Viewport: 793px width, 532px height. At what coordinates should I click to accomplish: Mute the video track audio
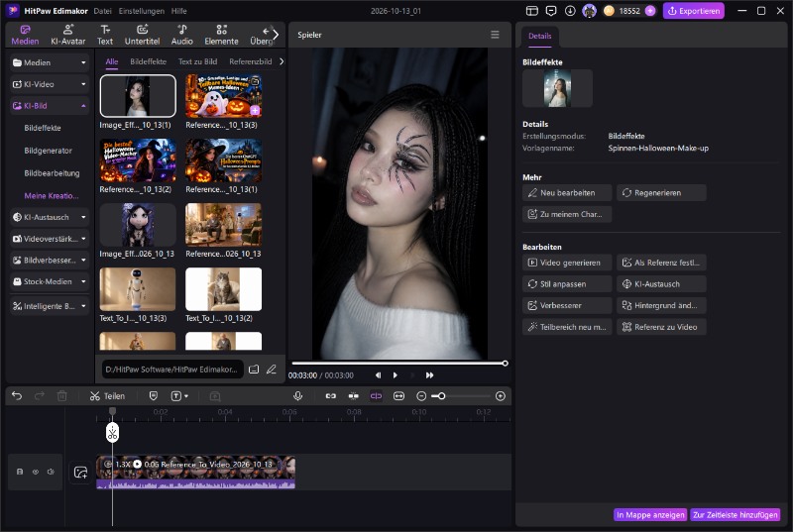coord(51,472)
